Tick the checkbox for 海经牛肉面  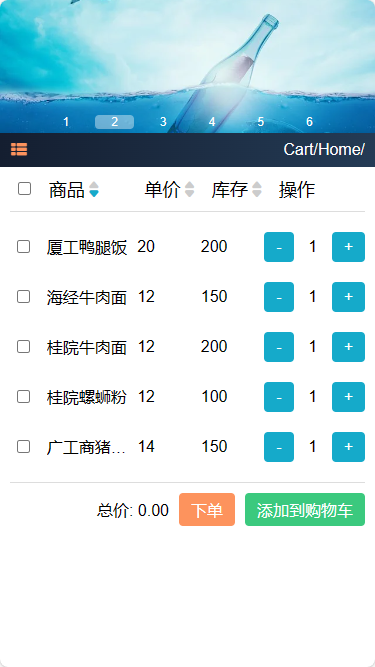(23, 297)
